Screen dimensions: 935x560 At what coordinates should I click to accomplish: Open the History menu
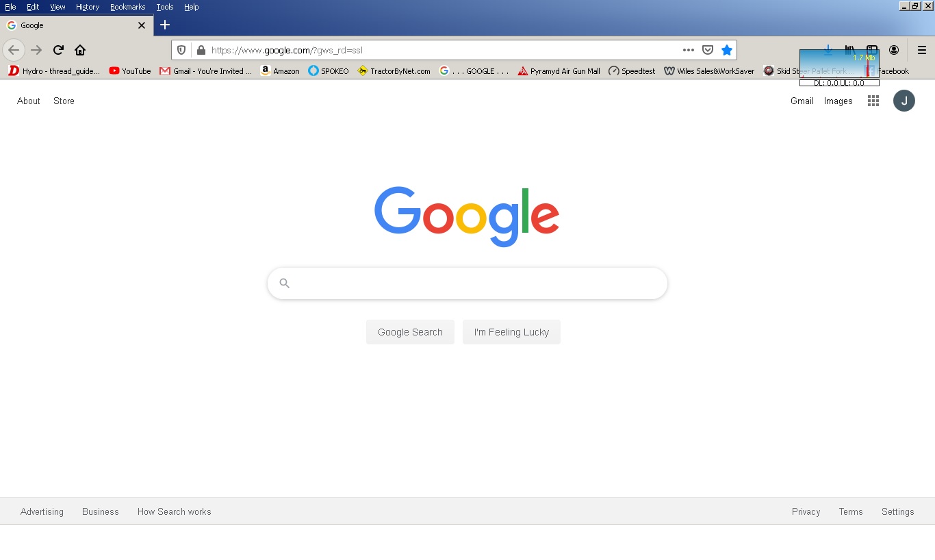88,7
